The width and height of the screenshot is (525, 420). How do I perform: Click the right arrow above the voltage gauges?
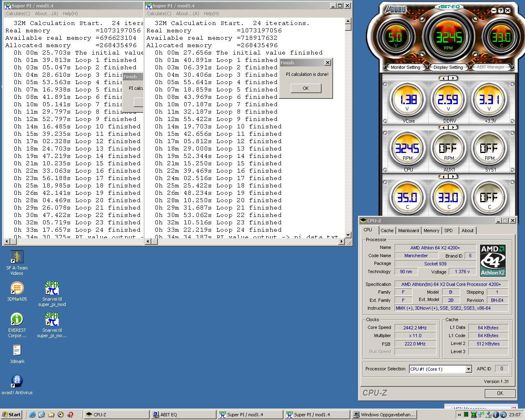(x=453, y=78)
